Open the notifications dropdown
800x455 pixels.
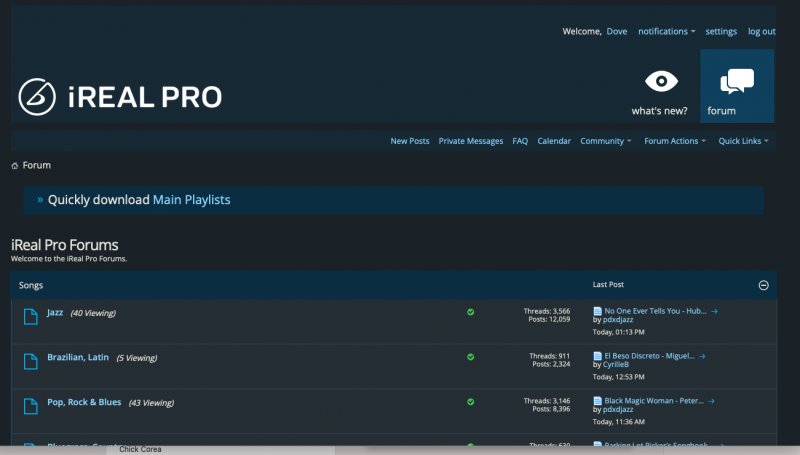[666, 32]
